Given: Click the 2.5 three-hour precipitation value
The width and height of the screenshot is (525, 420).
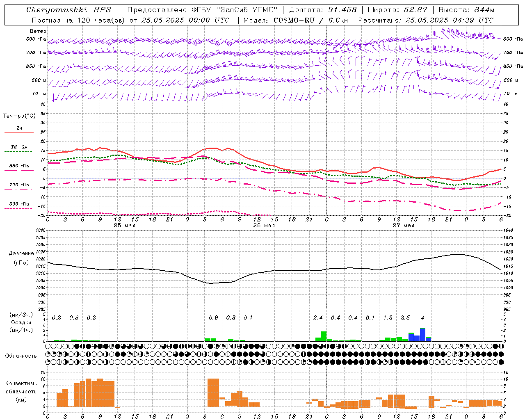Looking at the screenshot, I should [405, 317].
